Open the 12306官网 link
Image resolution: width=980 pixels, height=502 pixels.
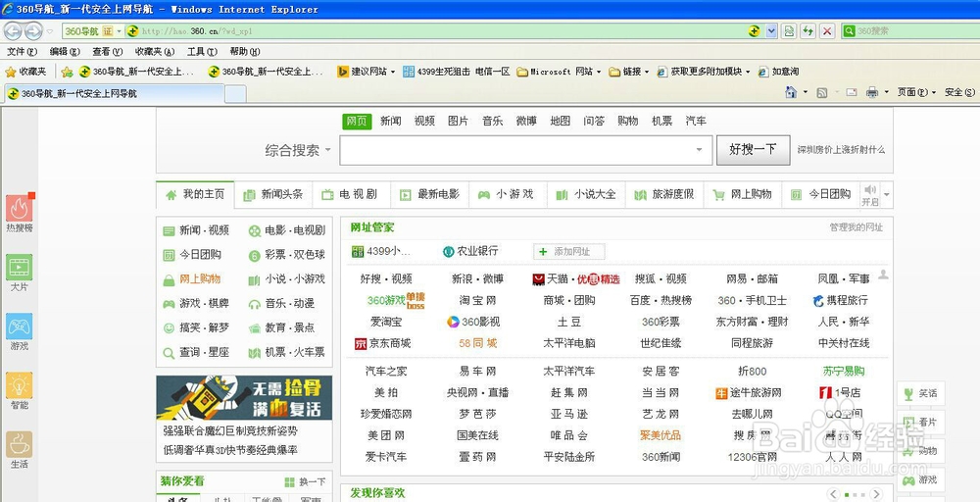coord(752,457)
